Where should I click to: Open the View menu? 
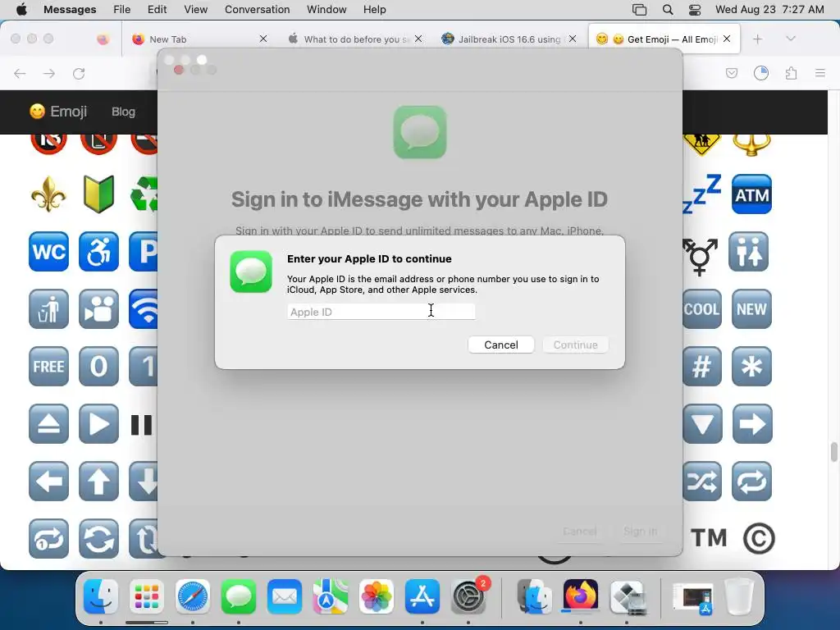point(195,10)
